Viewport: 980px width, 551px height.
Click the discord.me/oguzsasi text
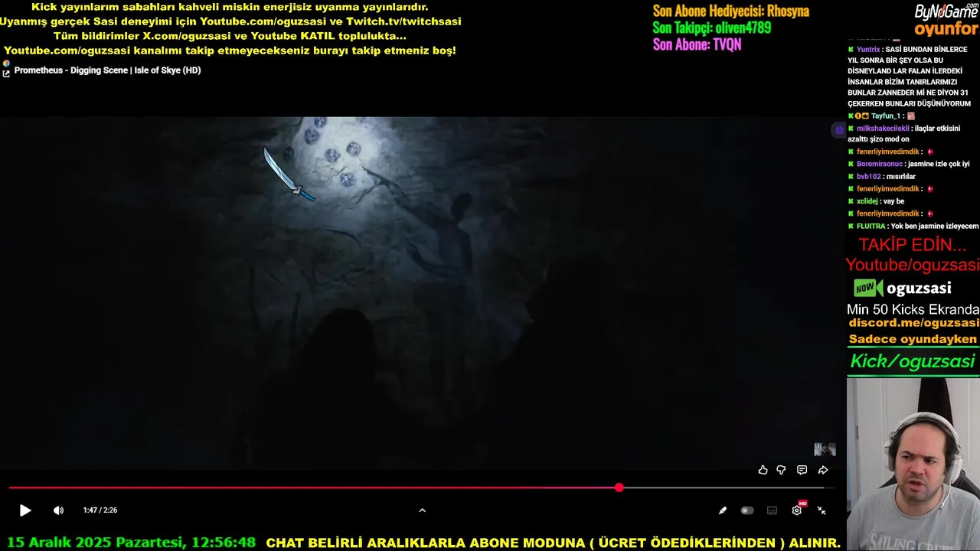click(x=913, y=324)
